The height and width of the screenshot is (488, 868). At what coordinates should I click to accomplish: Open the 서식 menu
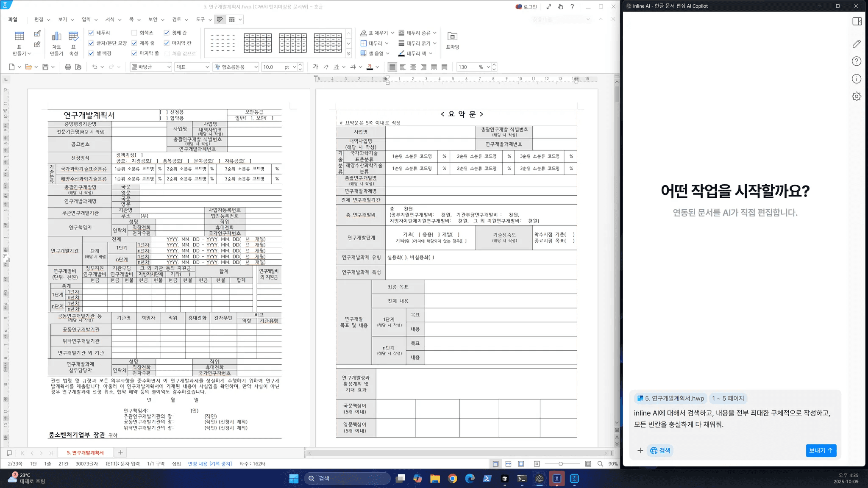pos(113,19)
